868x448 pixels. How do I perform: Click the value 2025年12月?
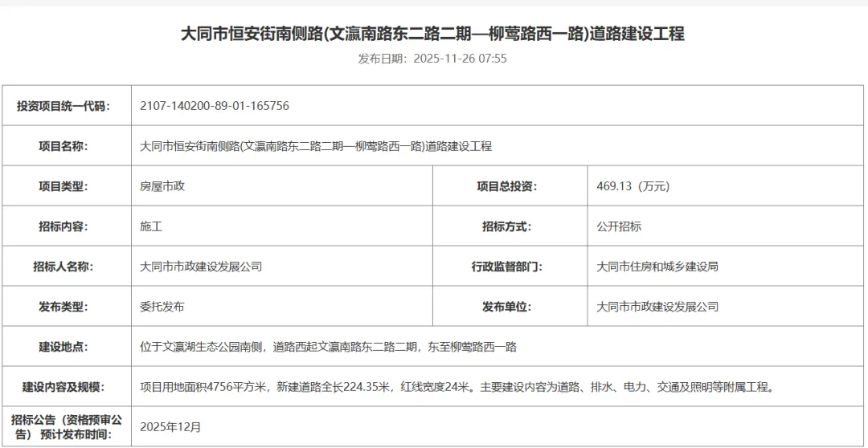click(x=170, y=426)
